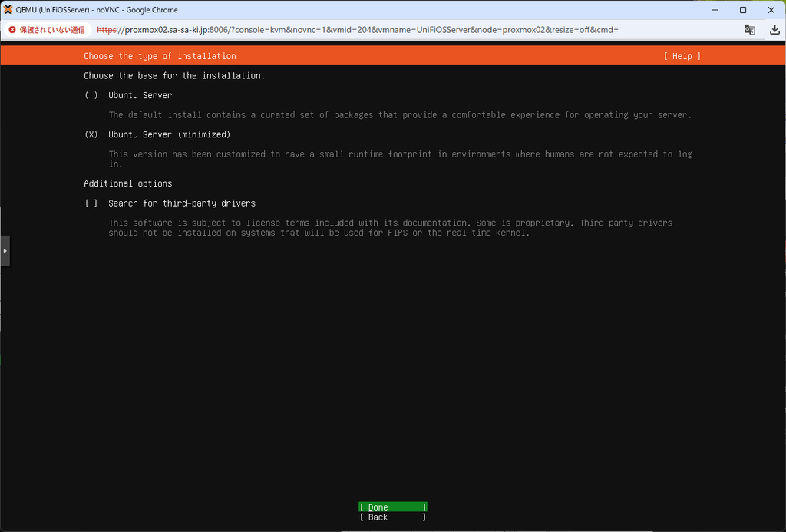Image resolution: width=786 pixels, height=532 pixels.
Task: Click the green Done button
Action: click(x=393, y=507)
